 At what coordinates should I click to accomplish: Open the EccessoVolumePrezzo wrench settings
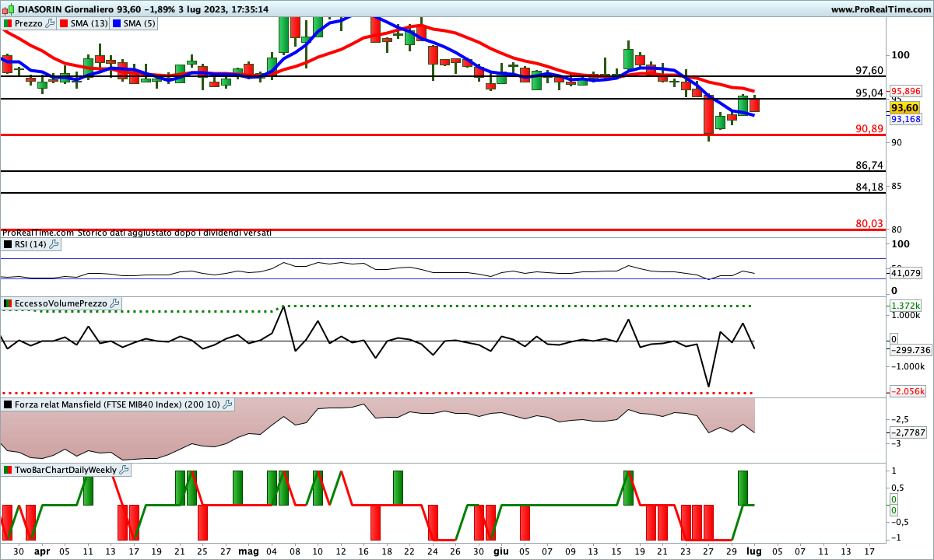114,303
